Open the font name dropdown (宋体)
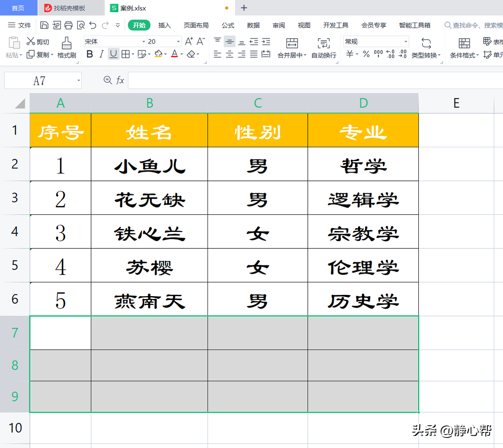503x448 pixels. tap(144, 42)
